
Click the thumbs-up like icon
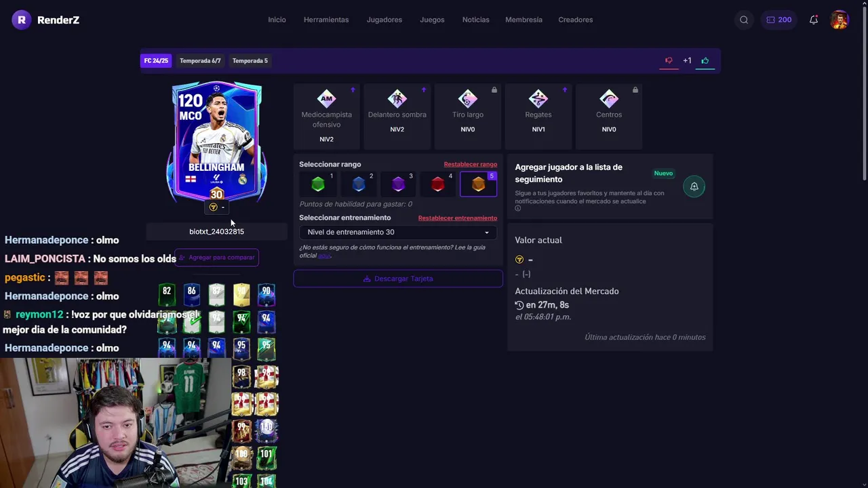(705, 60)
